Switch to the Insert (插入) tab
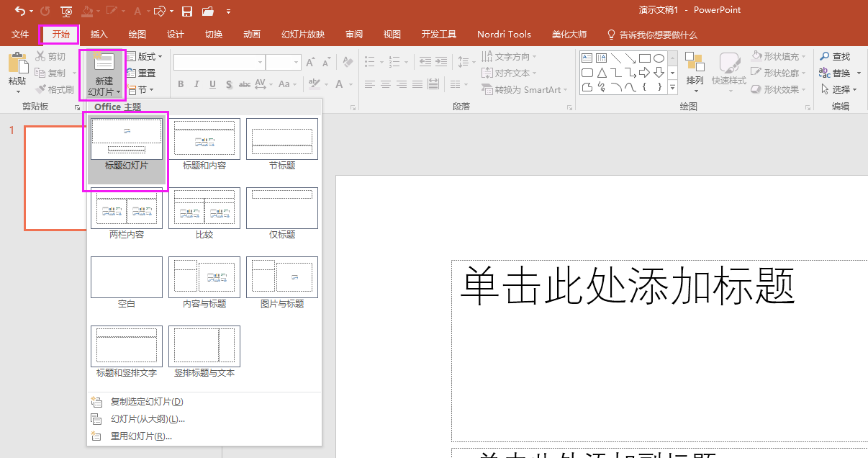The image size is (868, 458). coord(99,35)
